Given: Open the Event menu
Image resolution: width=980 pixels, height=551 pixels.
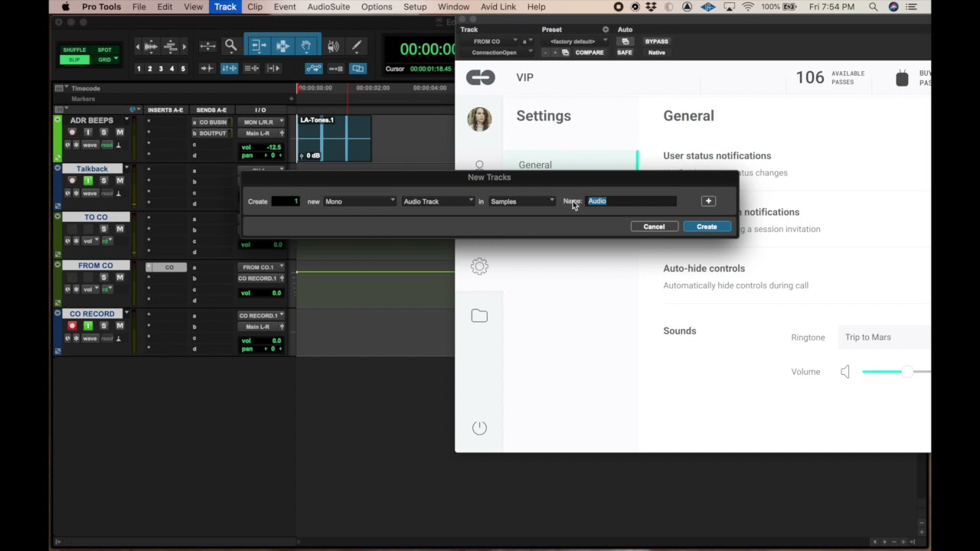Looking at the screenshot, I should click(x=285, y=7).
